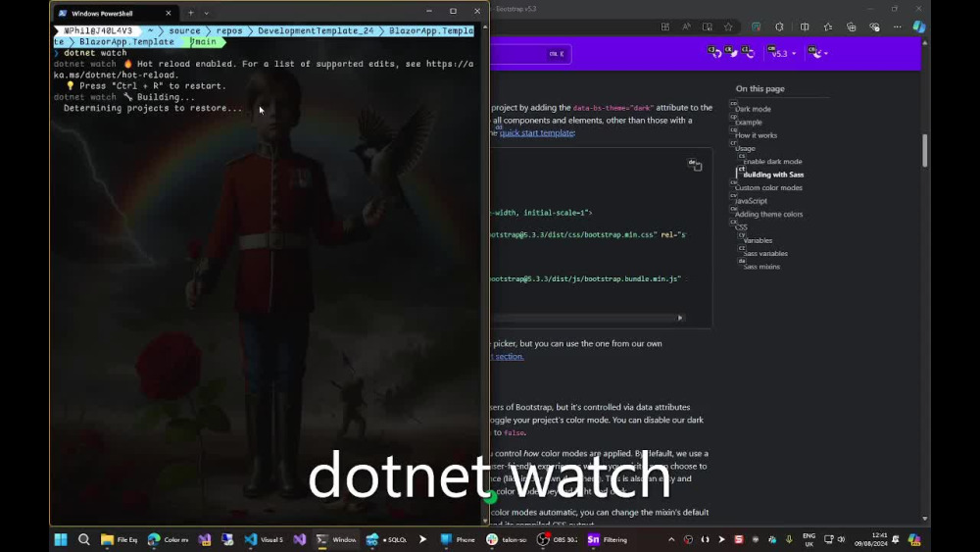
Task: Open the Copilot sidebar icon in Edge
Action: [919, 26]
